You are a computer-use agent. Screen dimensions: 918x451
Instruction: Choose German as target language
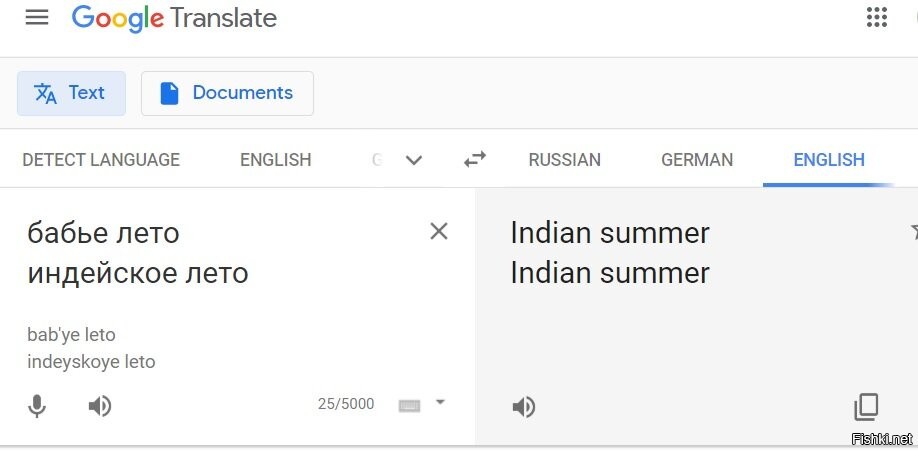(x=697, y=160)
